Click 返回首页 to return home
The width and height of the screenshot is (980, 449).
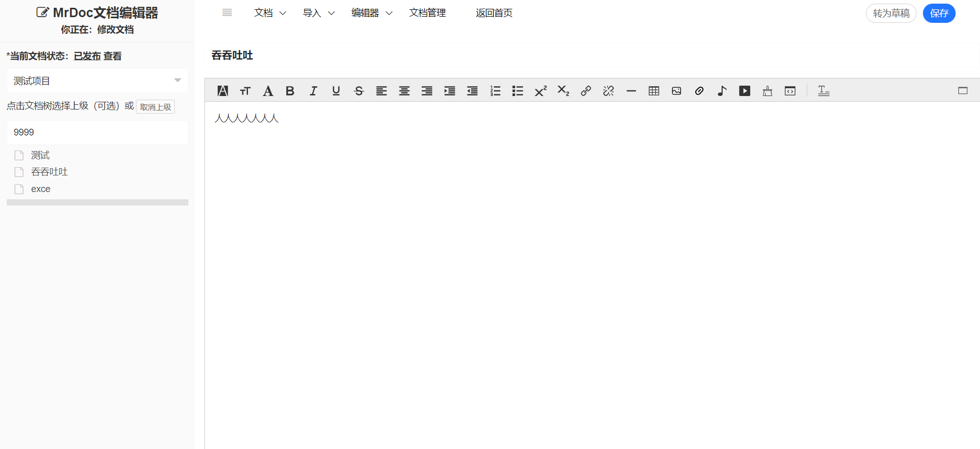[494, 13]
